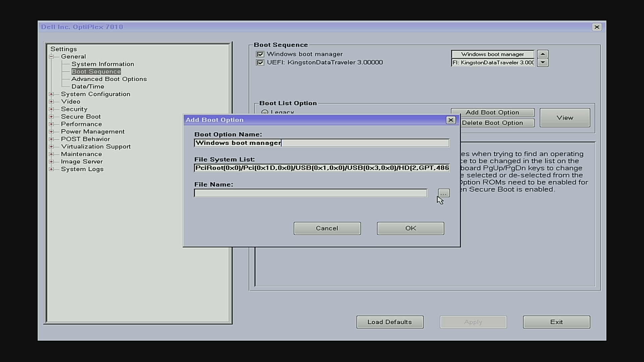This screenshot has height=362, width=644.
Task: Expand the Performance node
Action: [x=51, y=124]
